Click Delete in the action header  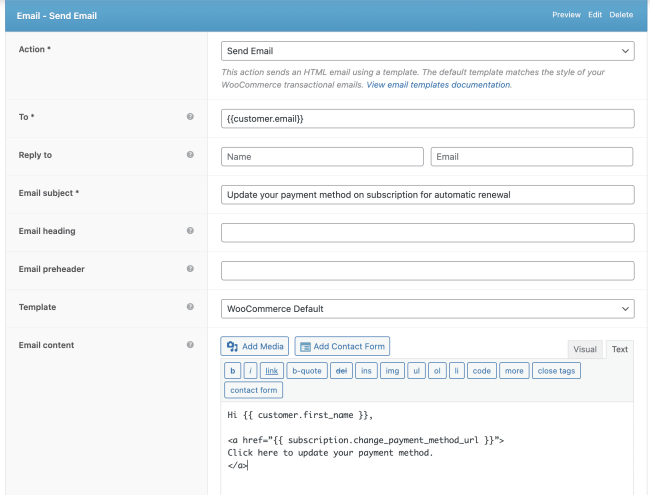tap(621, 15)
